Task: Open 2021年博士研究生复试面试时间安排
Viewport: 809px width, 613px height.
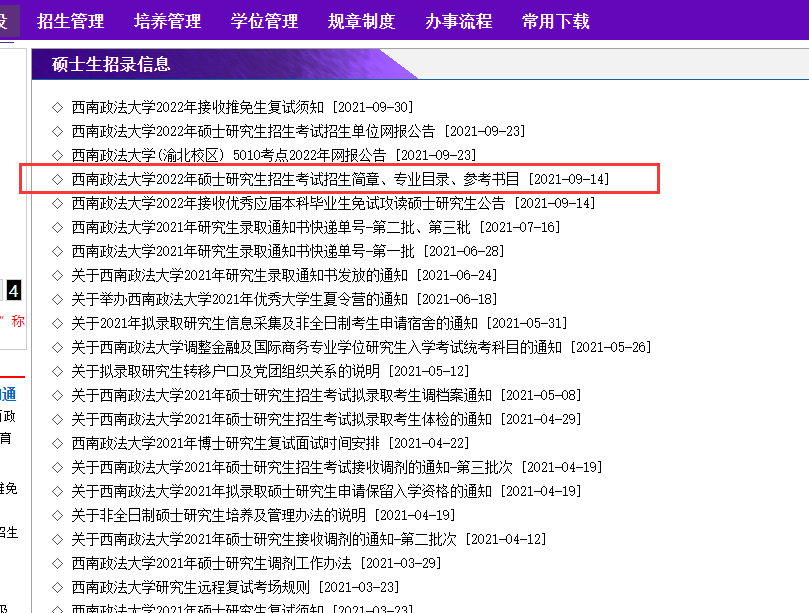Action: (225, 443)
